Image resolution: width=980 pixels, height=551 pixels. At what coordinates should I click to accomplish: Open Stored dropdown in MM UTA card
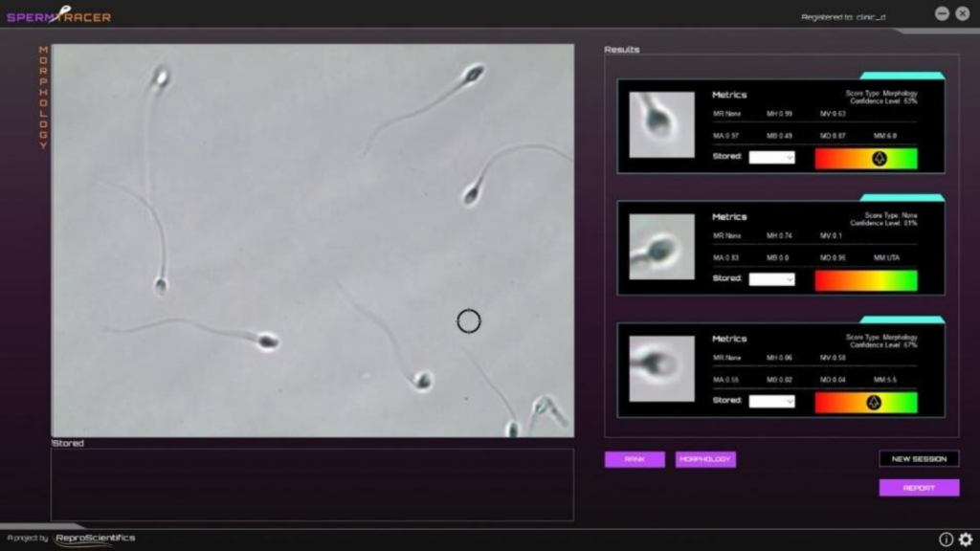772,279
